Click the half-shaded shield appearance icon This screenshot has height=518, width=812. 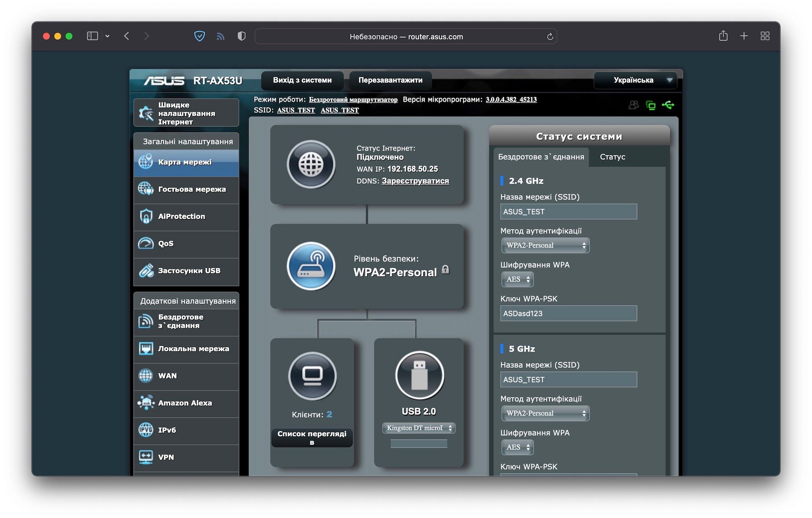point(241,36)
